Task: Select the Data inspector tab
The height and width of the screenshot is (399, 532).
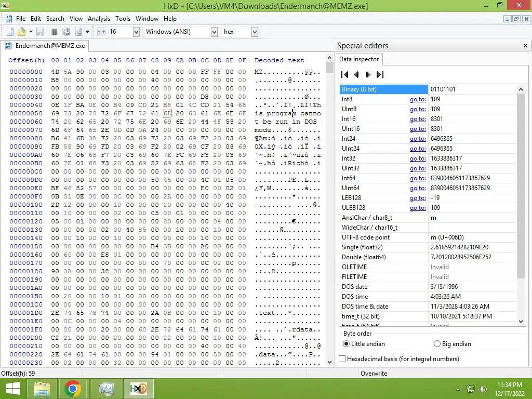Action: (x=359, y=59)
